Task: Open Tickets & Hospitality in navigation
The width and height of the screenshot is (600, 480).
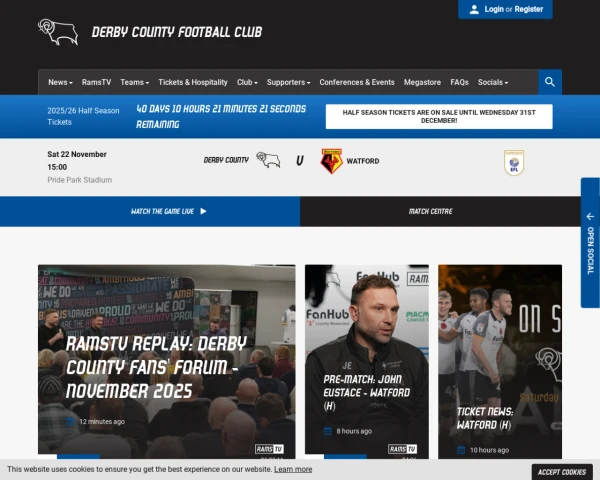Action: point(193,82)
